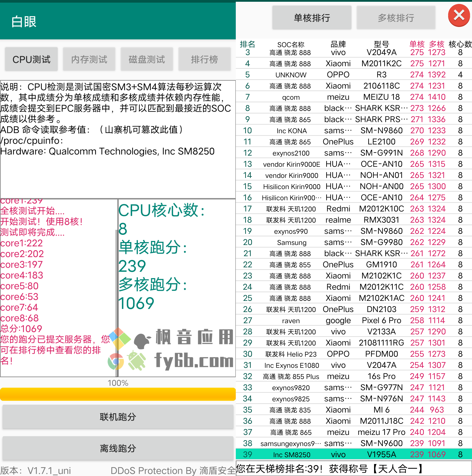Click the 版本: V1.7.1_uni label

pos(35,470)
